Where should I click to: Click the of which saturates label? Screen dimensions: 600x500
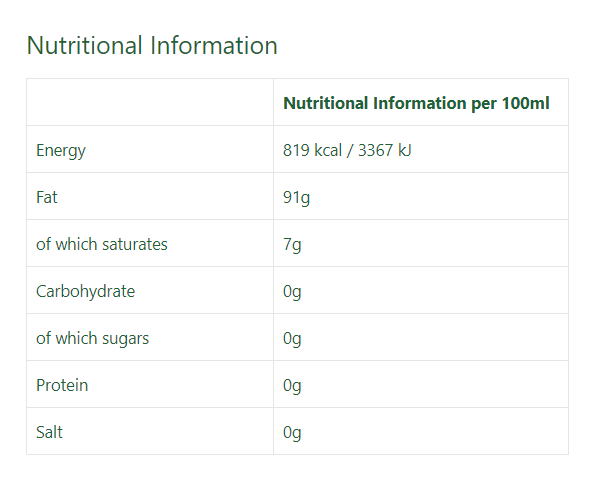(102, 244)
